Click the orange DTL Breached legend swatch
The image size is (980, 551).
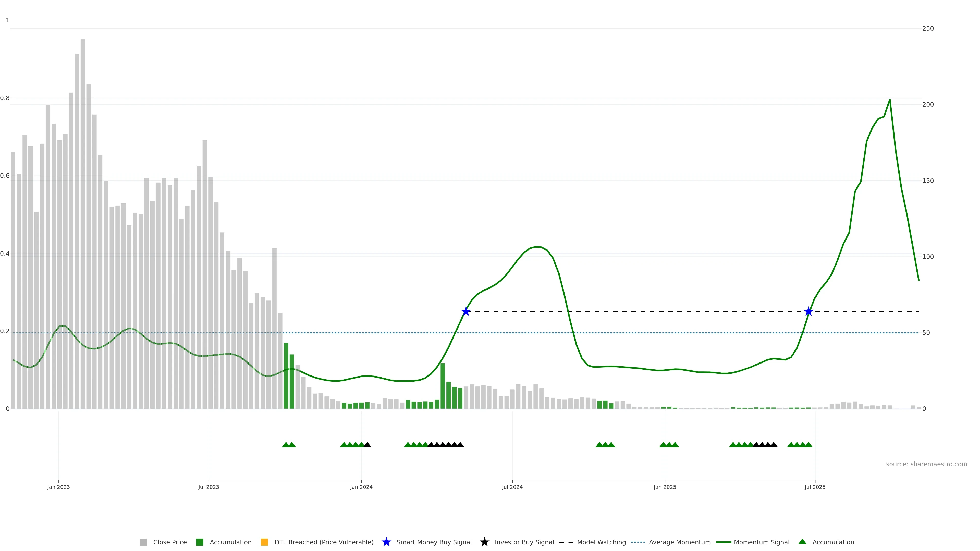pos(264,542)
